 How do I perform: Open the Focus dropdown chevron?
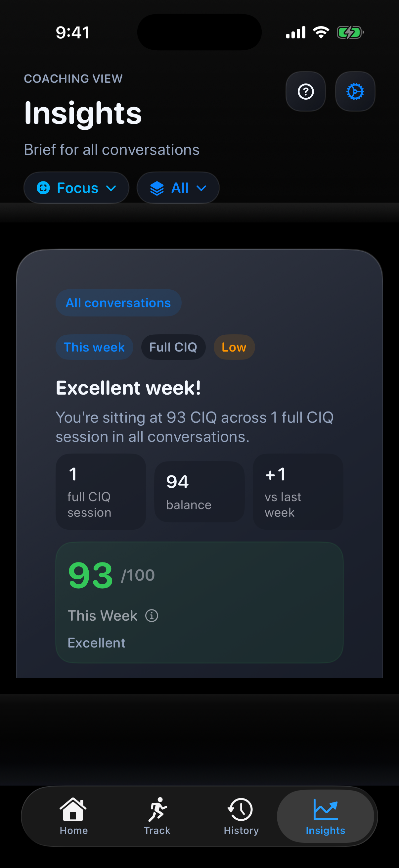coord(111,188)
